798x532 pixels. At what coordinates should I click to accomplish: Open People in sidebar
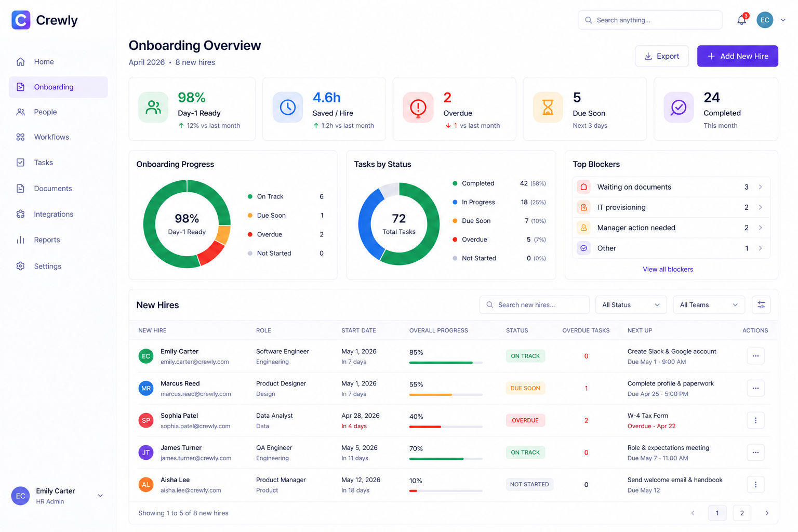tap(58, 112)
